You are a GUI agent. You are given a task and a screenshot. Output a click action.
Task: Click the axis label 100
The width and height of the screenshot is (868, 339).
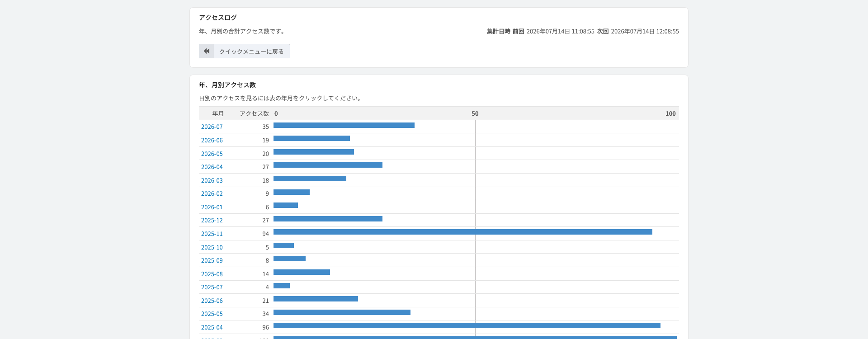pos(670,114)
